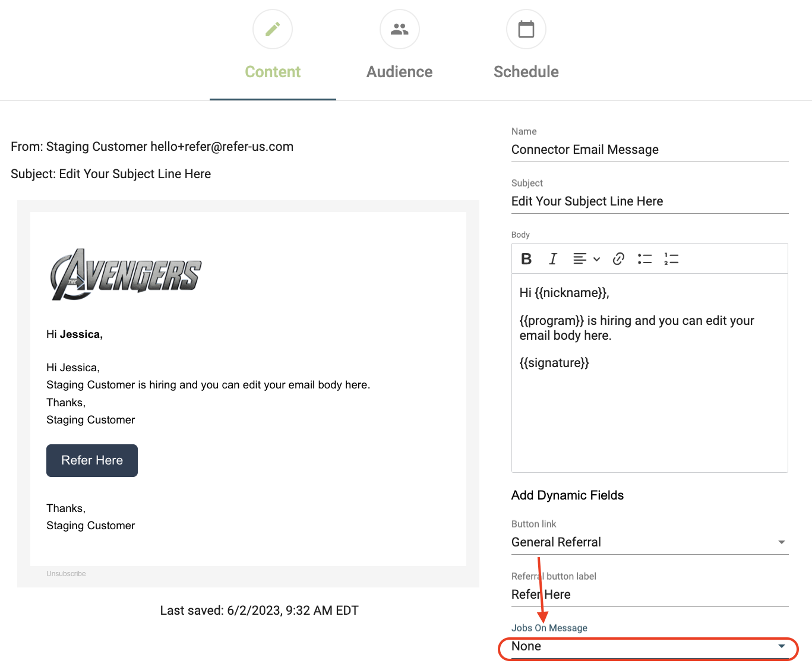Click the Add Dynamic Fields heading
The width and height of the screenshot is (812, 670).
[x=567, y=495]
